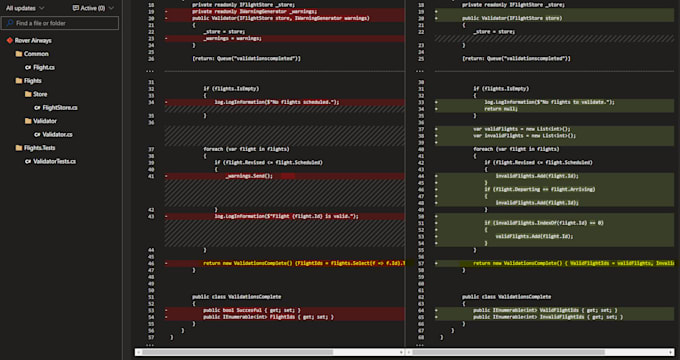The height and width of the screenshot is (360, 680).
Task: Click the removed 'IWarningGenerator _warnings' field line
Action: [284, 12]
